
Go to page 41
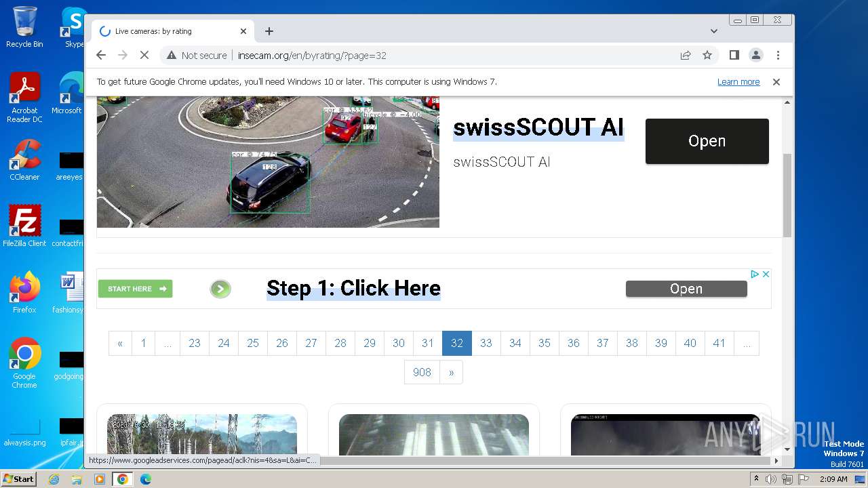[x=719, y=343]
